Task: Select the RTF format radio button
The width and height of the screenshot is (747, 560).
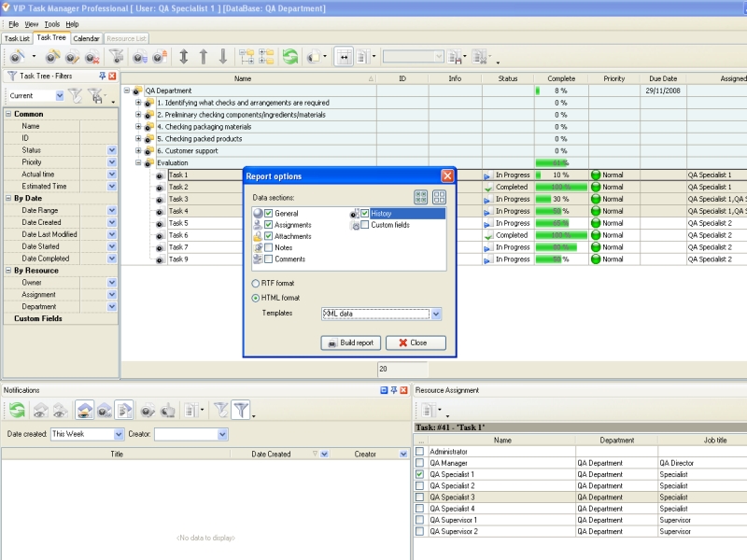Action: 256,284
